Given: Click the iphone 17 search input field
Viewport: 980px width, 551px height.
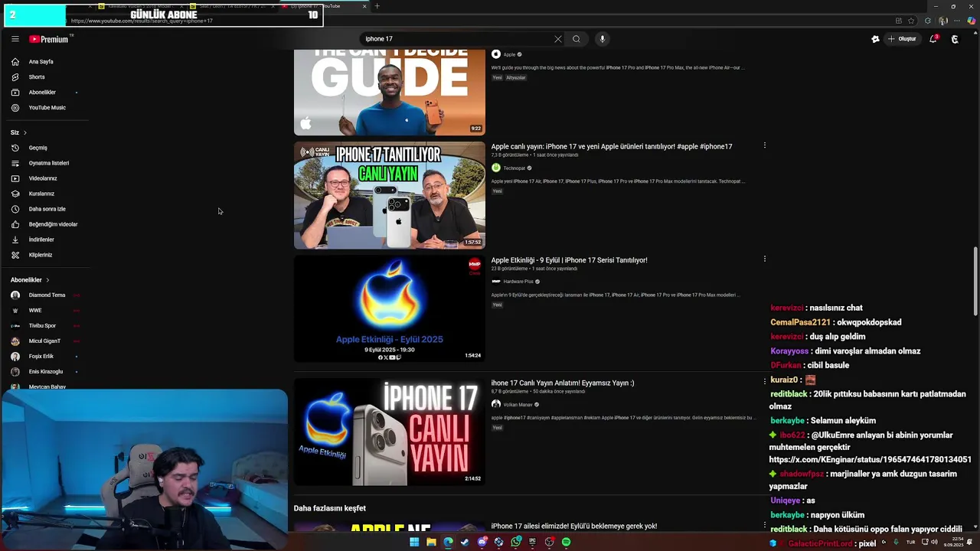Looking at the screenshot, I should pyautogui.click(x=456, y=39).
